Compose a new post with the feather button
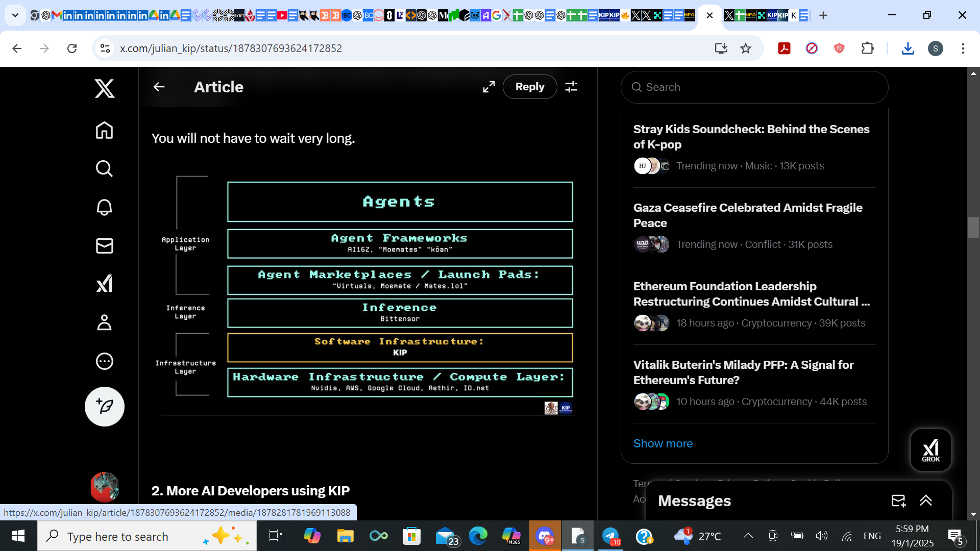 click(x=105, y=407)
